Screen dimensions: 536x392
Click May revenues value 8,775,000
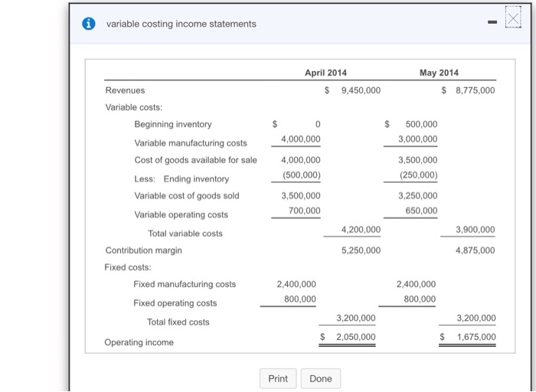(x=476, y=90)
